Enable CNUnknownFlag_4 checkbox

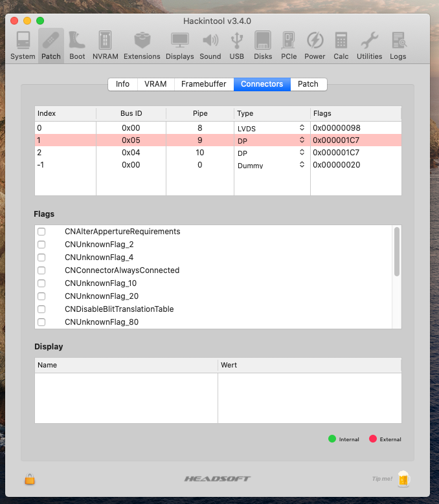click(41, 257)
